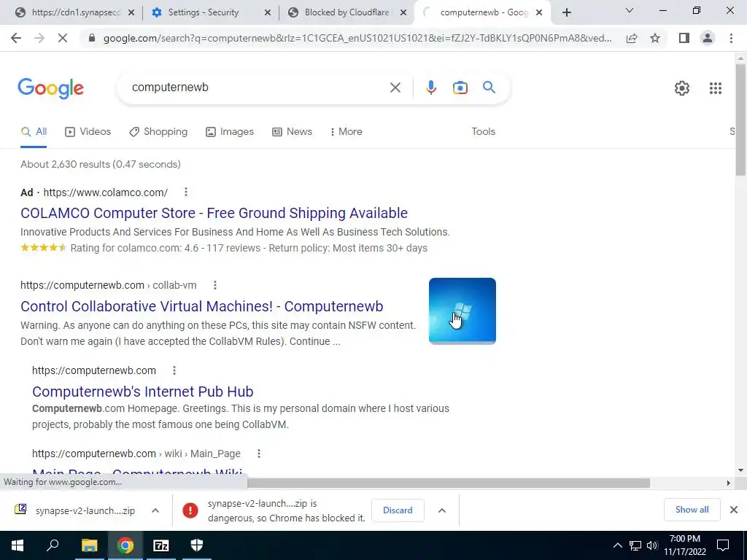Share this page via the address bar share icon
This screenshot has height=560, width=747.
[632, 38]
